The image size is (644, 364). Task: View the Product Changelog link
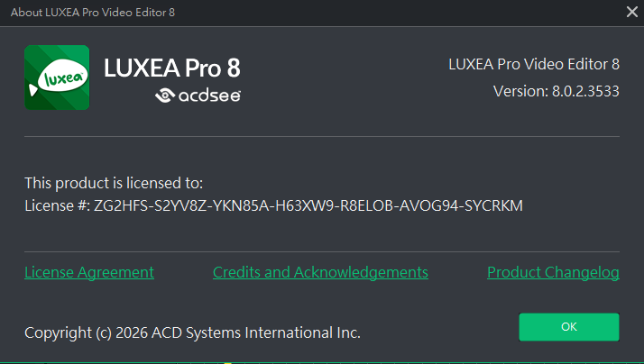tap(553, 272)
